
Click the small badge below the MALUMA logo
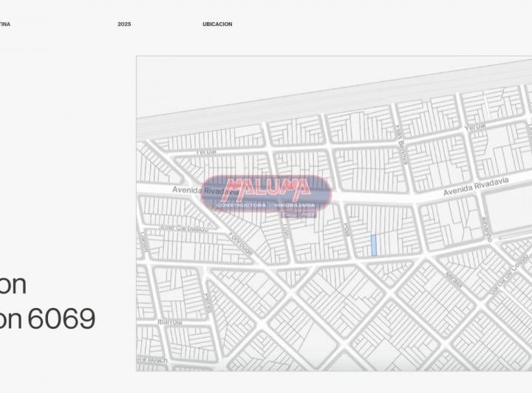tap(299, 215)
